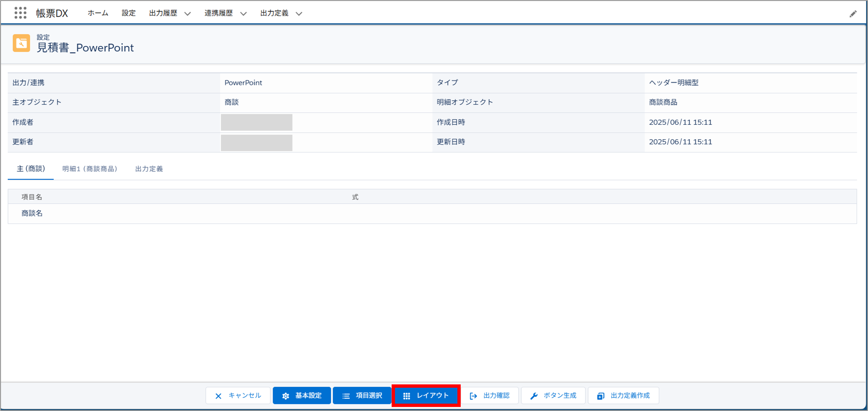Switch to the 出力定義 tab below details
Screen dimensions: 868x411
click(x=149, y=169)
